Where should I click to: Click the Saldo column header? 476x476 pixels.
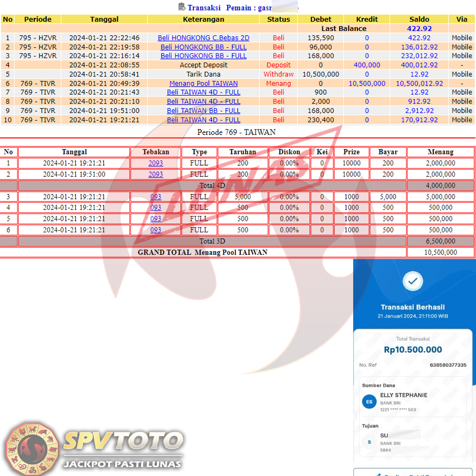click(419, 20)
